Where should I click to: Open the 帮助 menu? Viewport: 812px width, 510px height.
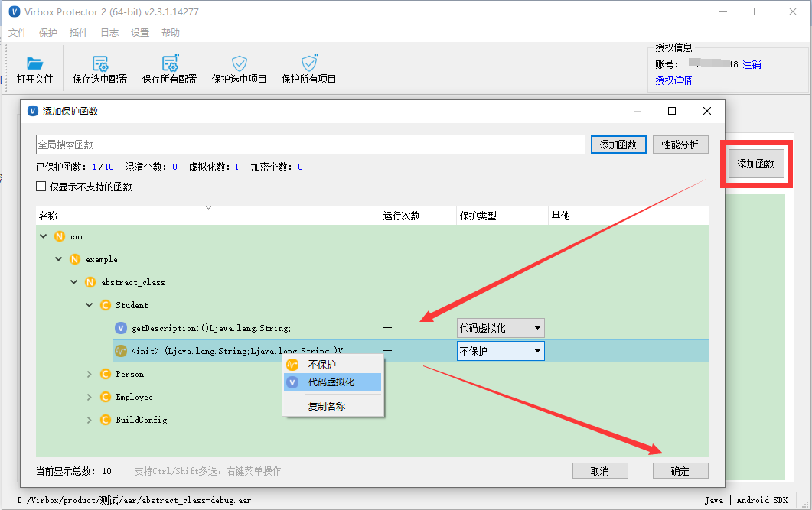(x=171, y=33)
